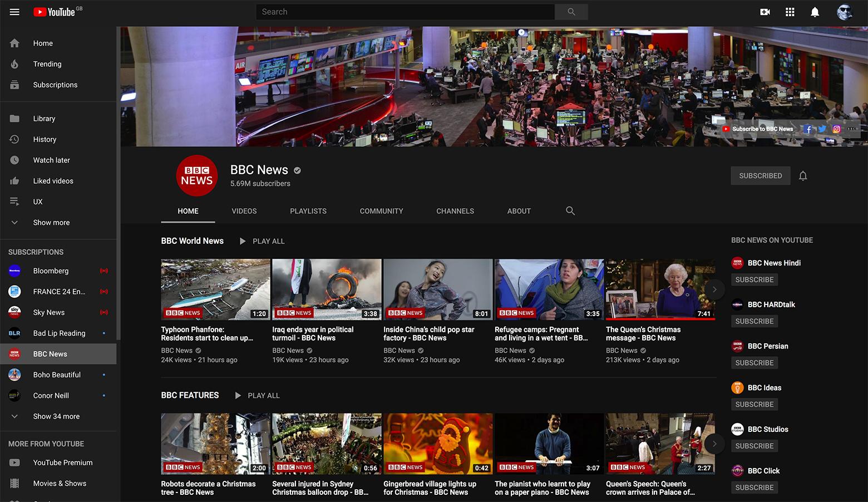Open the Instagram link on channel banner
The height and width of the screenshot is (502, 868).
point(836,129)
